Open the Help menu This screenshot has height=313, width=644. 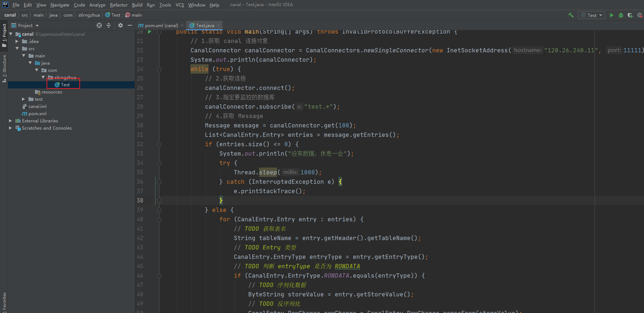pos(214,5)
